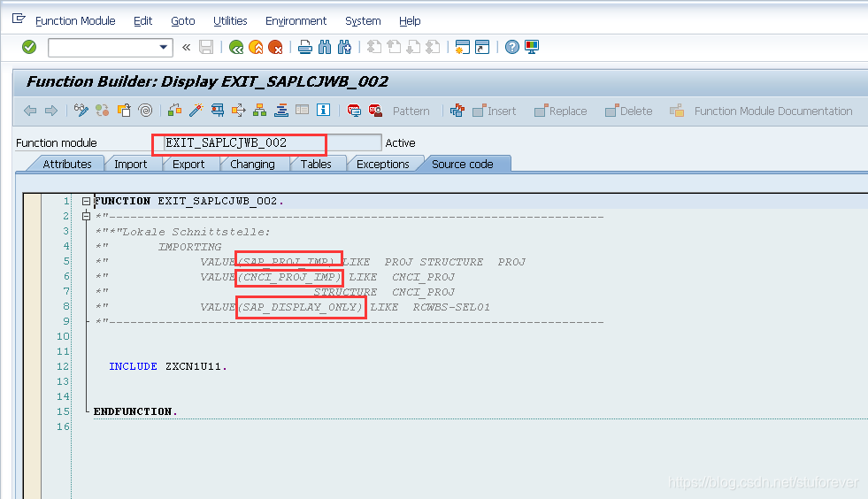This screenshot has height=499, width=868.
Task: Switch to the Changing tab
Action: coord(252,164)
